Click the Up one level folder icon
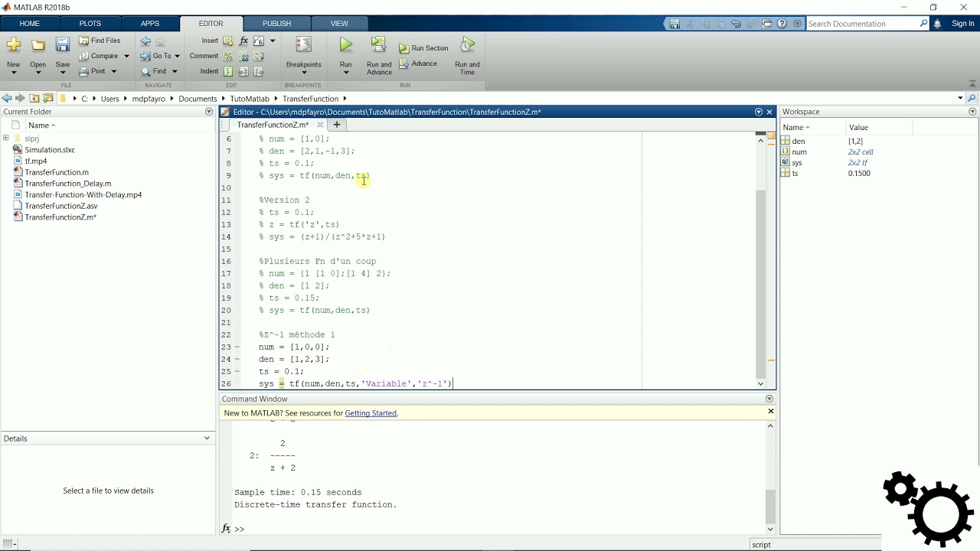 point(34,98)
